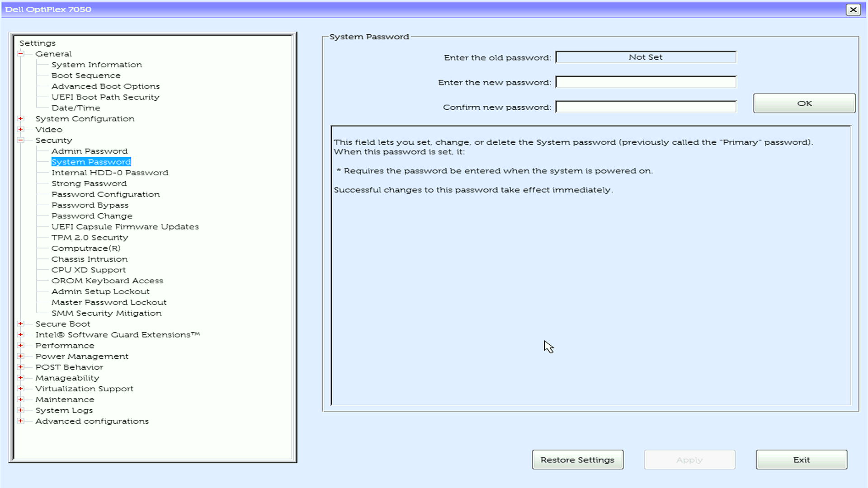Open the TPM 2.0 Security settings

click(90, 237)
